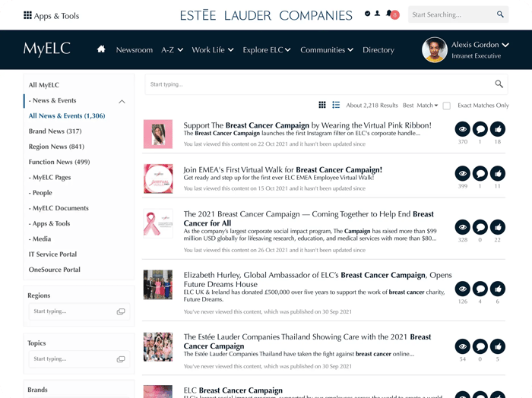This screenshot has width=532, height=398.
Task: Filter by Brand News (317)
Action: tap(55, 131)
